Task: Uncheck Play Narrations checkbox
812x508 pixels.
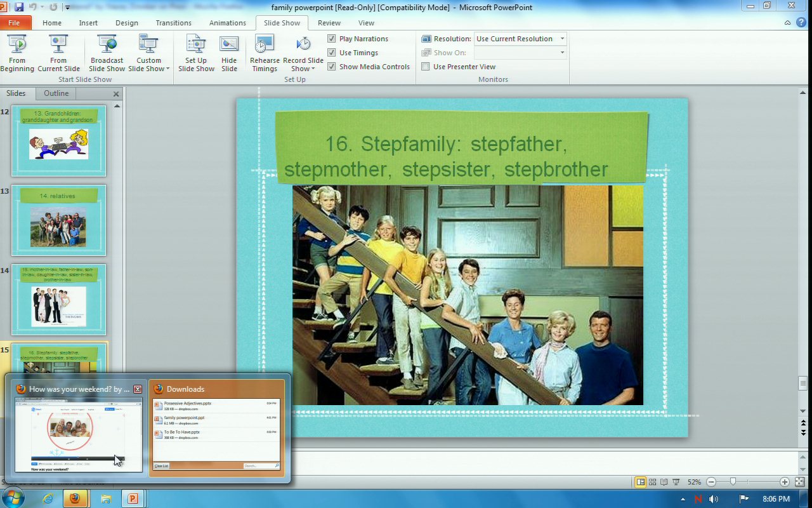Action: [332, 39]
